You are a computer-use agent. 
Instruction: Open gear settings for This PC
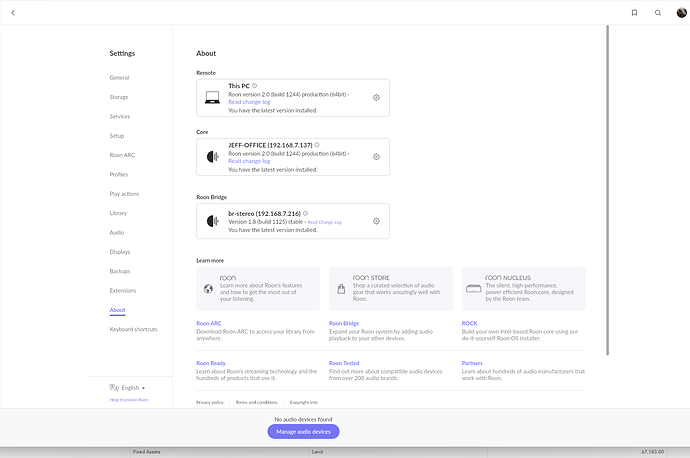(376, 98)
